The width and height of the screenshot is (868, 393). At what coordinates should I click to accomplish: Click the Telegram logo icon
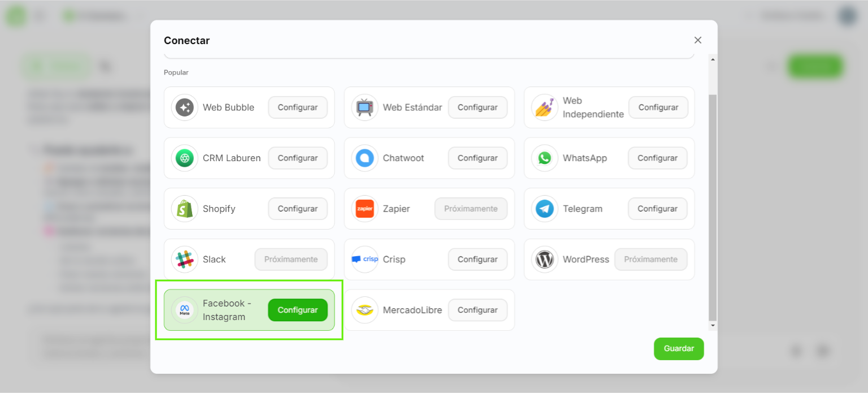(545, 209)
